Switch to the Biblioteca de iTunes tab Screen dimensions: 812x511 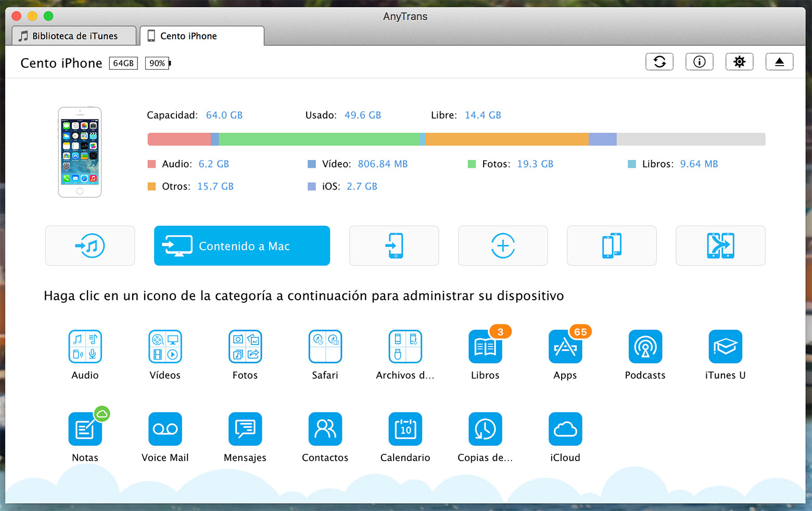tap(74, 36)
